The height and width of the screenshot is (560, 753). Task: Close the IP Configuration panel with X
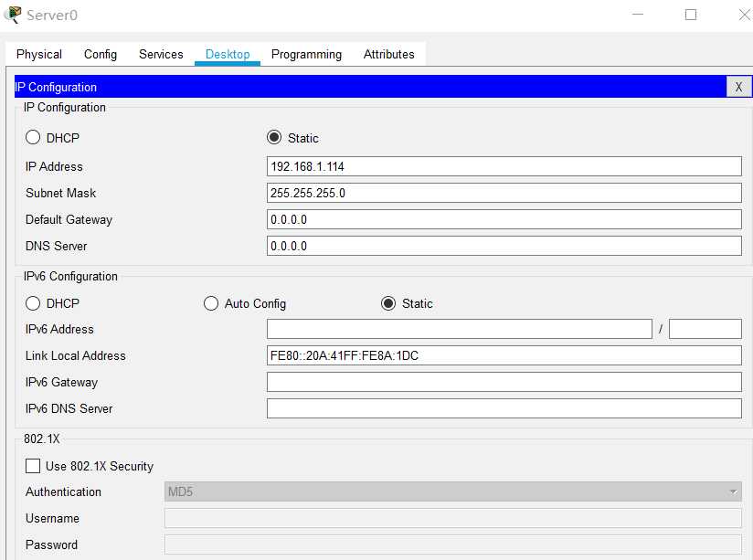point(738,87)
